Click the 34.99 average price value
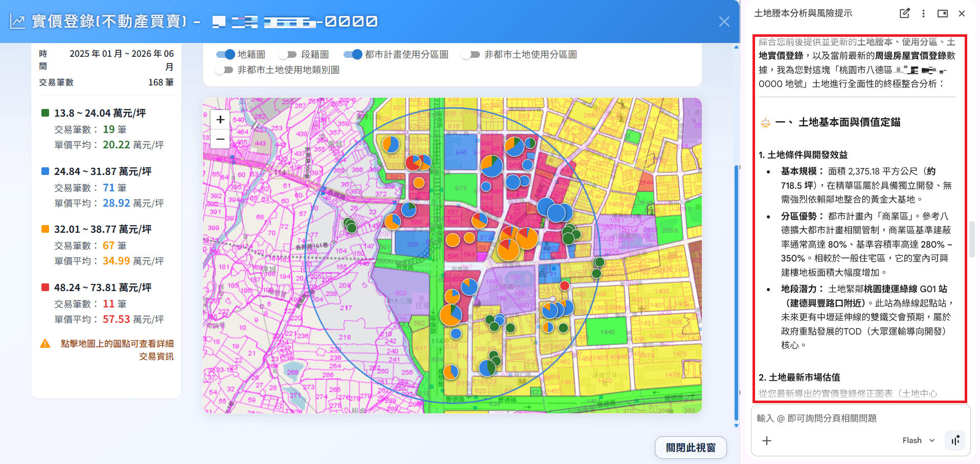980x464 pixels. [117, 261]
